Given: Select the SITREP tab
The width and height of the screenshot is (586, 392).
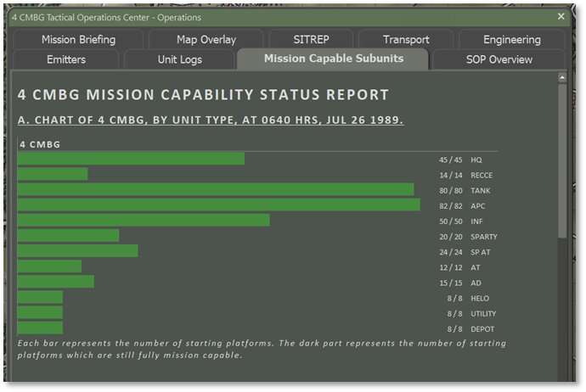Looking at the screenshot, I should click(x=311, y=39).
